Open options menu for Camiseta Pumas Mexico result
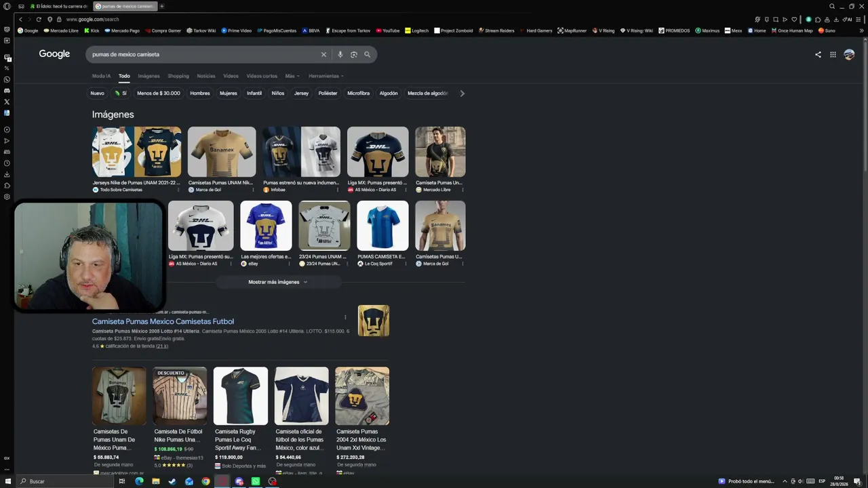This screenshot has width=868, height=488. click(x=345, y=317)
